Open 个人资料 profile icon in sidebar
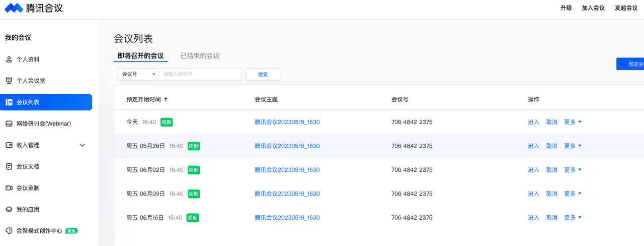Image resolution: width=644 pixels, height=246 pixels. [x=9, y=59]
